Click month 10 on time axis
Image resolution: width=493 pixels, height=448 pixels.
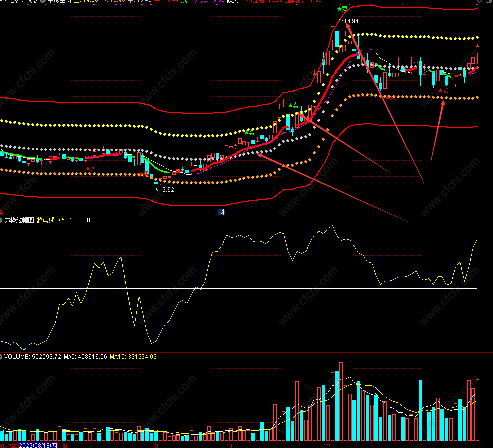pyautogui.click(x=159, y=446)
